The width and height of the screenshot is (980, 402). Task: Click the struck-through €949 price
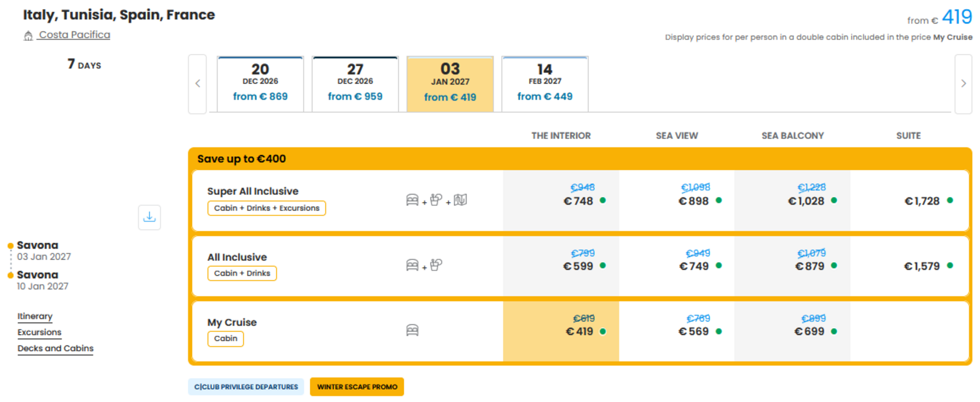(x=698, y=253)
